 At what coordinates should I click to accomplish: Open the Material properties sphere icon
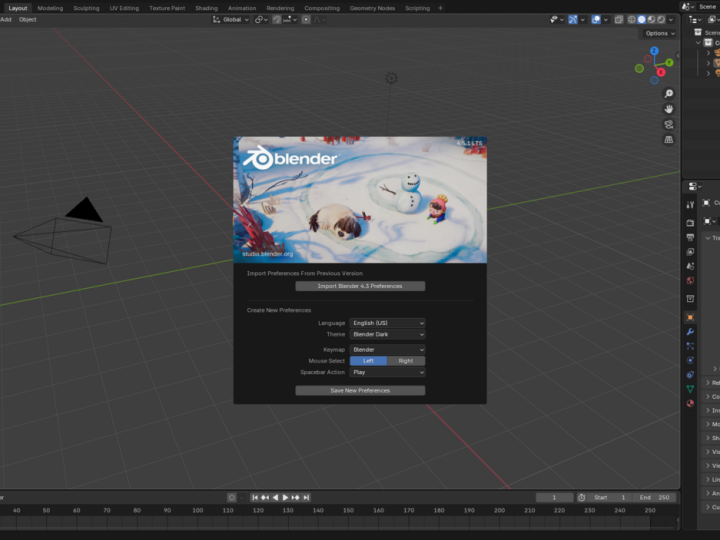[x=690, y=403]
